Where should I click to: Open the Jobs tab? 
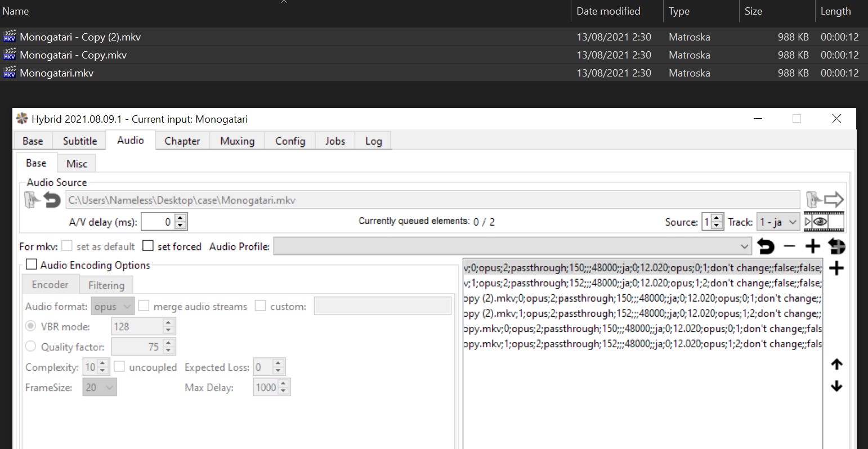(335, 141)
